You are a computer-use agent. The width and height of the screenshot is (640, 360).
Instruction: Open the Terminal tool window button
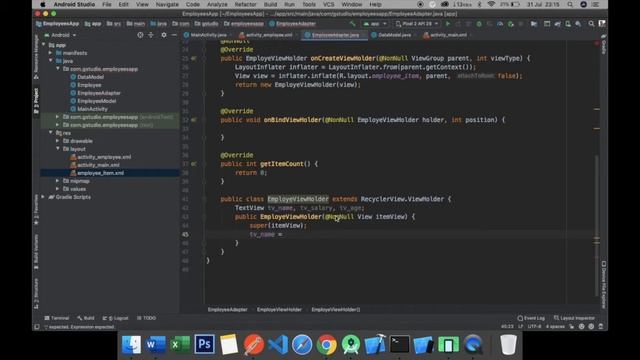57,318
